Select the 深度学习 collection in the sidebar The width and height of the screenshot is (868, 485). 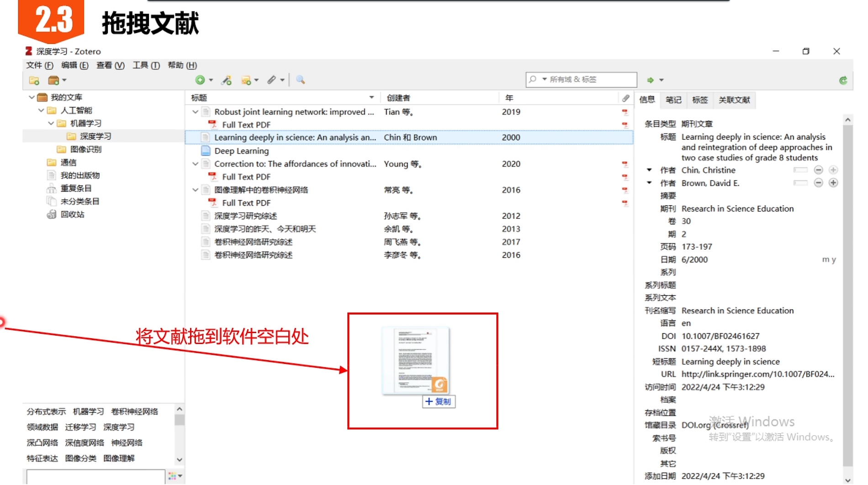96,136
